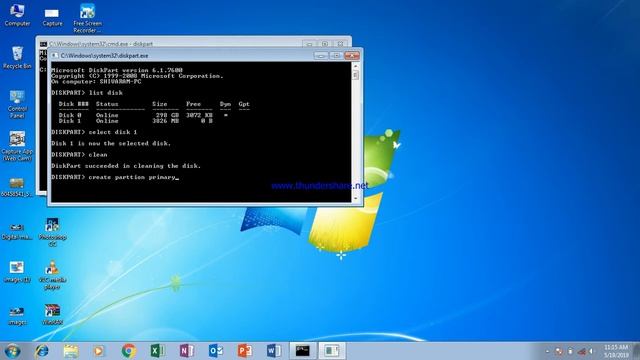Maximize the diskpart.exe window

click(x=336, y=56)
